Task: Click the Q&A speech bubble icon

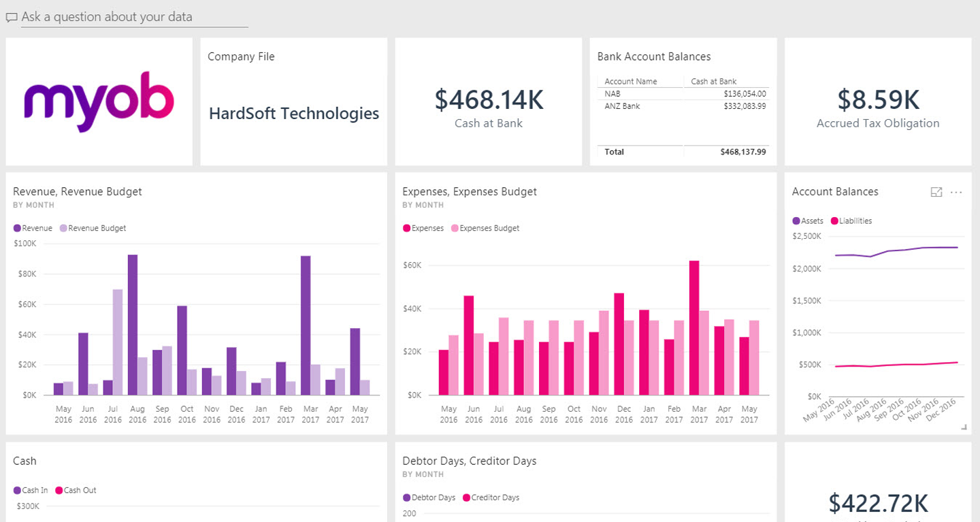Action: coord(11,18)
